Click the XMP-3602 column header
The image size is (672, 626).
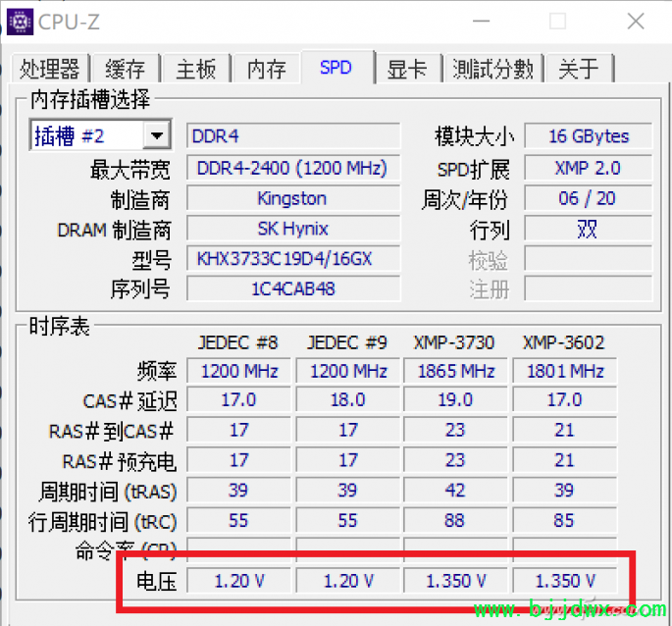click(564, 342)
